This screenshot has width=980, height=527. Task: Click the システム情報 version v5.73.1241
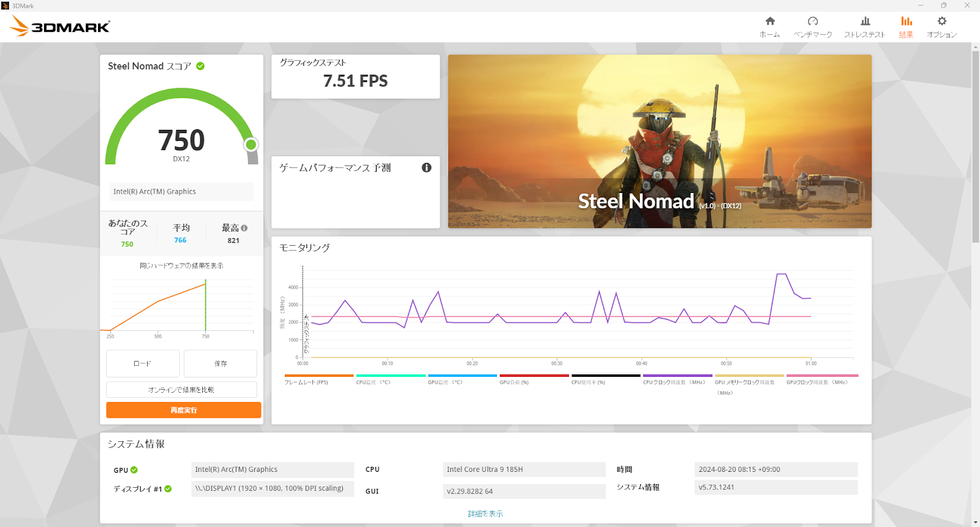coord(776,487)
